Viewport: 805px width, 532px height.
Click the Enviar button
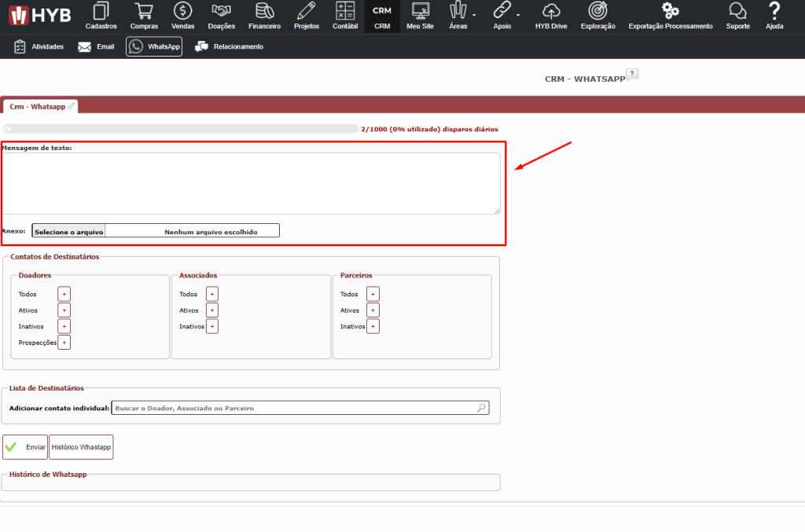(x=25, y=447)
